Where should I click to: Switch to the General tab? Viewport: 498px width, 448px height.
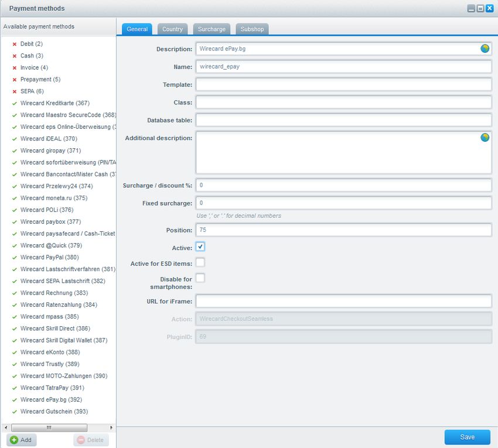(137, 29)
